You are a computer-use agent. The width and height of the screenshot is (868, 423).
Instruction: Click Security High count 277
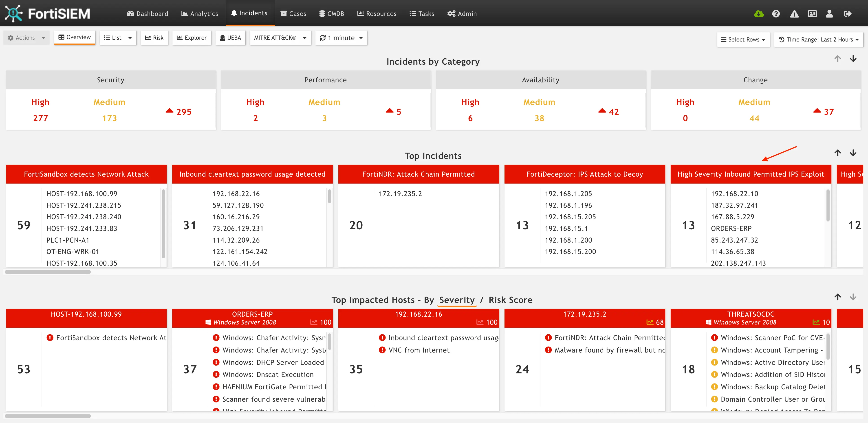click(40, 118)
